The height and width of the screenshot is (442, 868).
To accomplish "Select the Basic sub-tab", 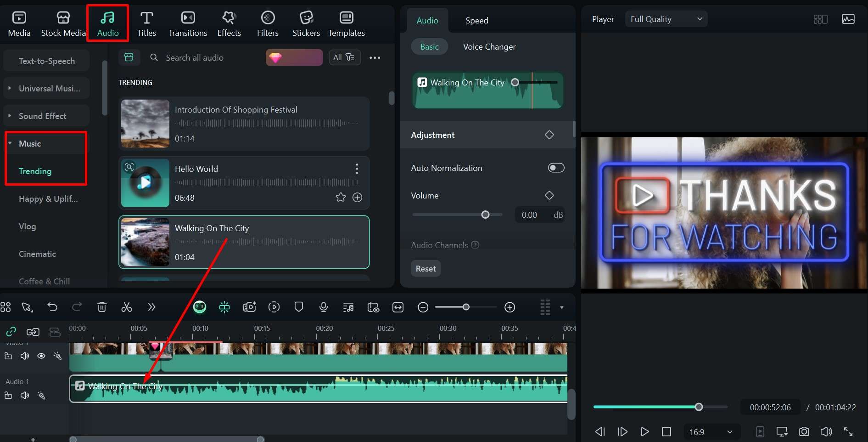I will click(429, 47).
